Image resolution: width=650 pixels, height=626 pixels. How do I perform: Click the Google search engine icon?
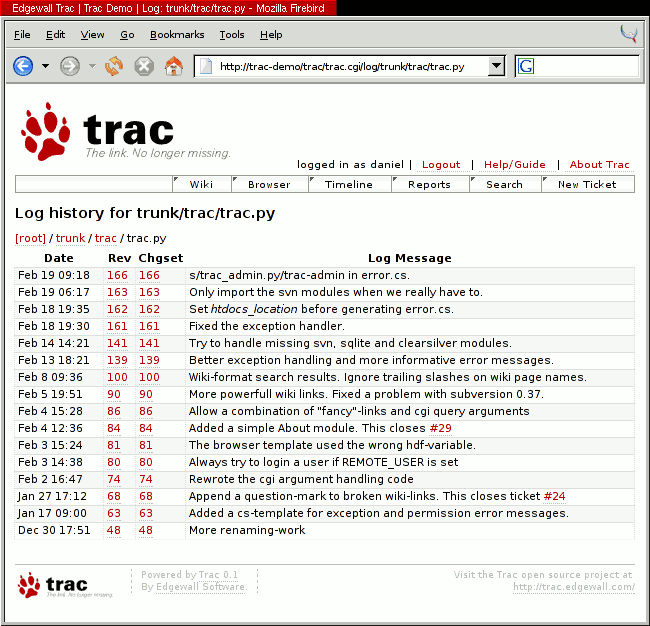click(526, 66)
